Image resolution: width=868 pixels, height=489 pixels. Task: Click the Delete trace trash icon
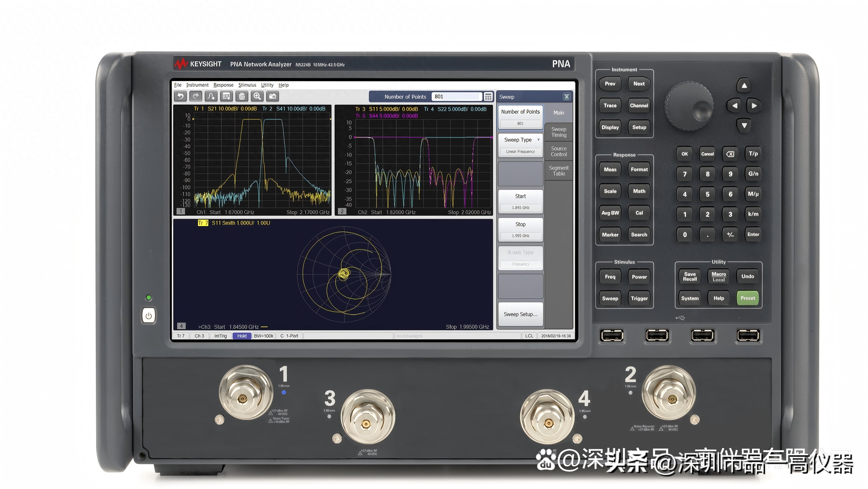[242, 96]
